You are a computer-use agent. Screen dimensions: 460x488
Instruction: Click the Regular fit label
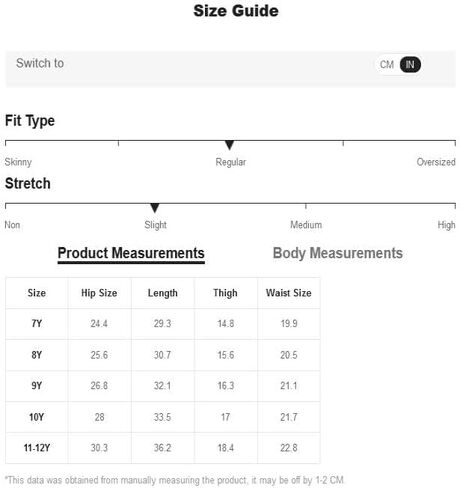click(231, 162)
